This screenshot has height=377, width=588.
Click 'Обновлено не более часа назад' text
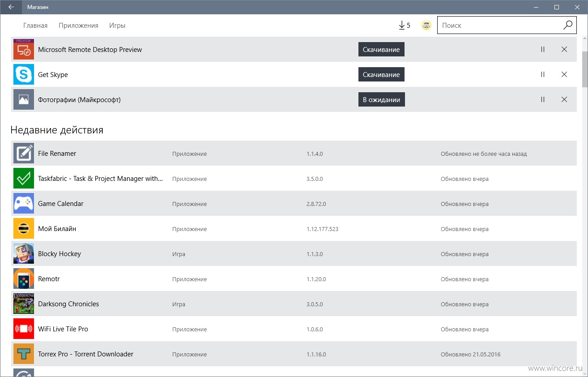coord(484,154)
